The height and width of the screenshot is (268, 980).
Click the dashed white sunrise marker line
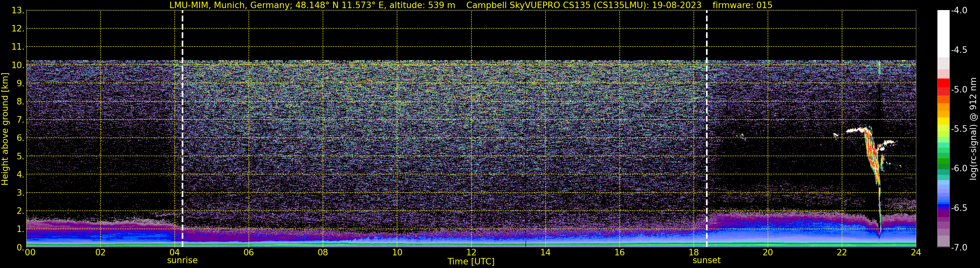coord(183,129)
